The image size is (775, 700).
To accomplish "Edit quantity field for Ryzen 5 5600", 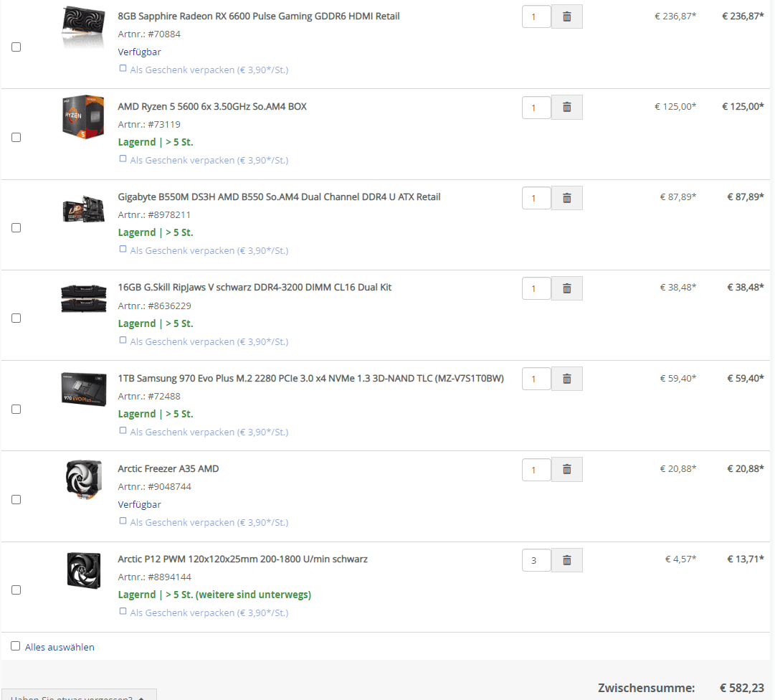I will click(536, 108).
